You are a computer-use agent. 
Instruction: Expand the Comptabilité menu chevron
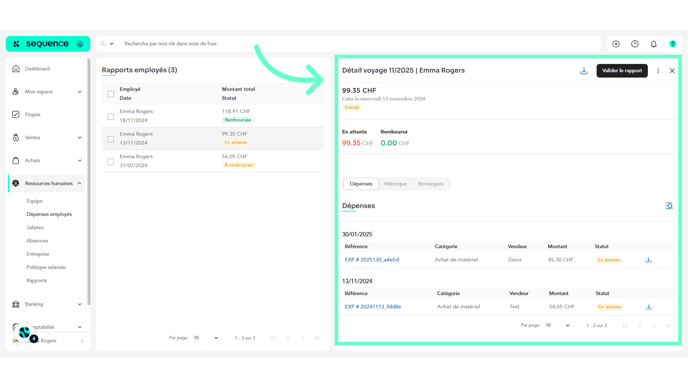click(79, 327)
